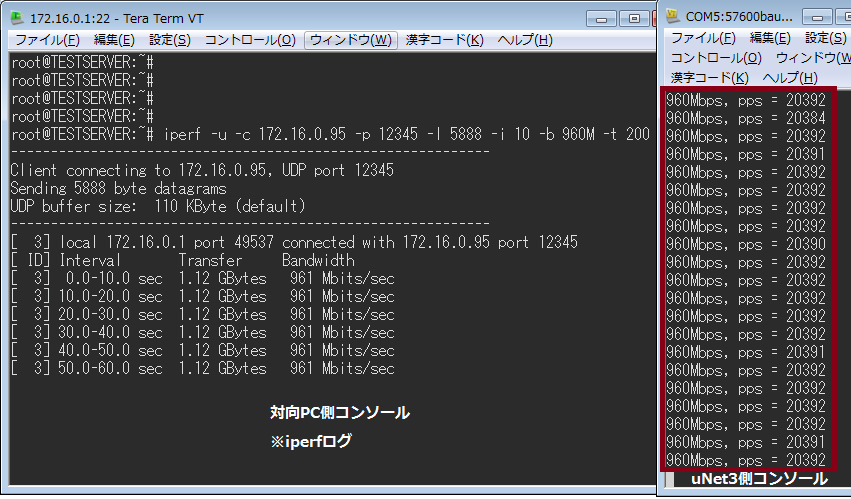Maximize the 172.16.0.1:22 Tera Term window
This screenshot has height=499, width=851.
(x=632, y=17)
